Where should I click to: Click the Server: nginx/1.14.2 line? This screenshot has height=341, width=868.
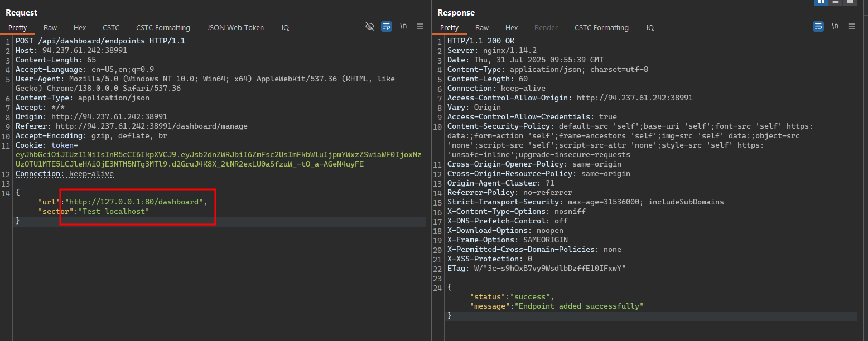coord(492,50)
